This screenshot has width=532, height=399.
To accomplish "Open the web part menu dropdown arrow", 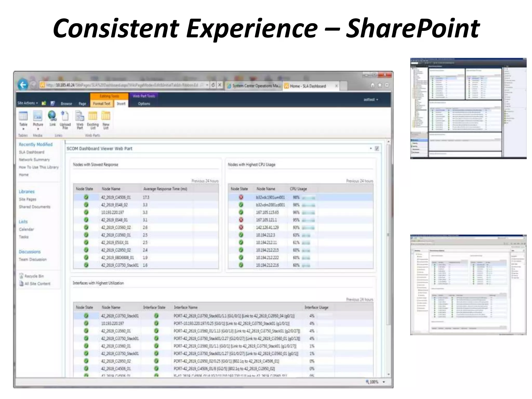I will click(x=371, y=149).
